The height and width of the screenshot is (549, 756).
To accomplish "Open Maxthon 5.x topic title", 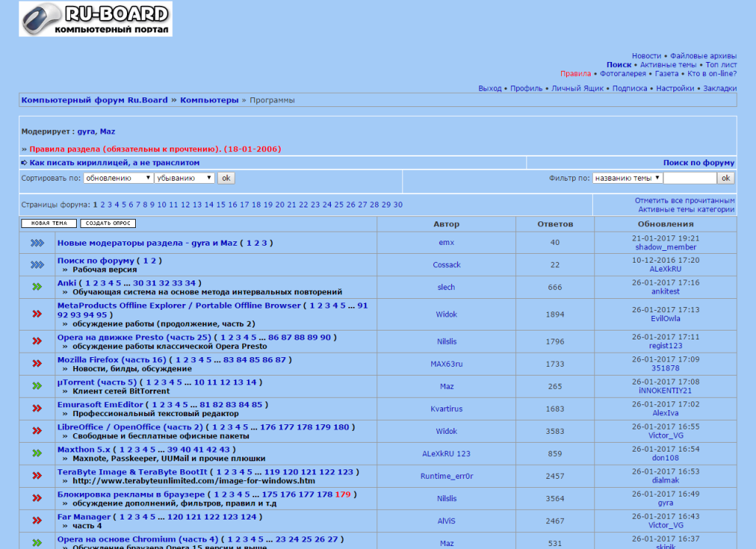I will click(84, 449).
